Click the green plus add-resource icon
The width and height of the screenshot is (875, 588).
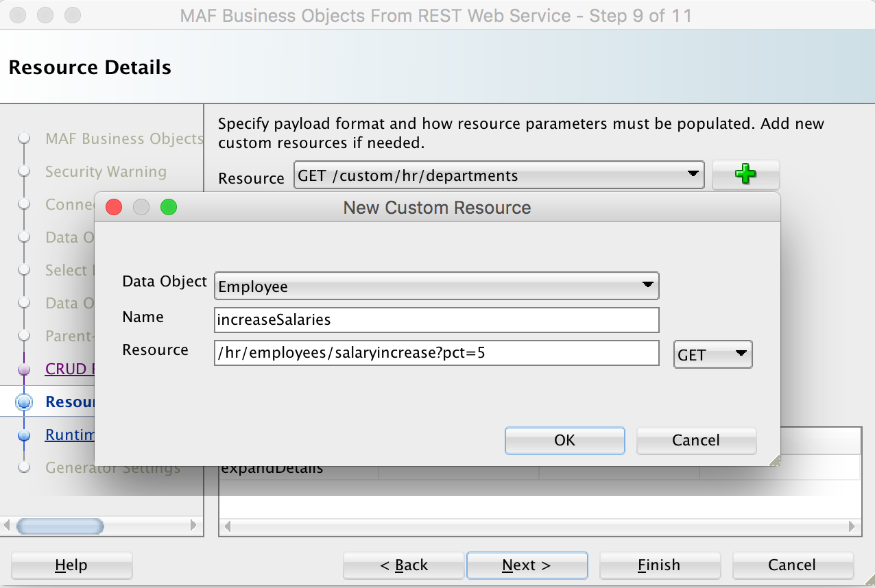coord(745,175)
